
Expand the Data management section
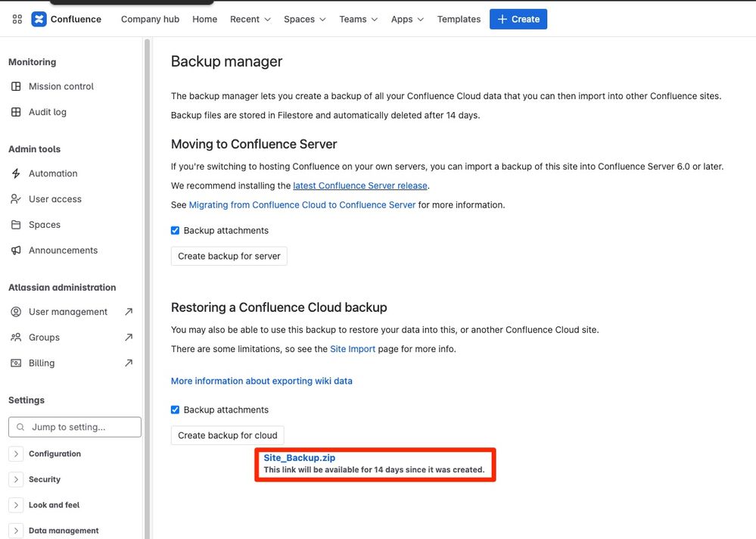point(16,531)
